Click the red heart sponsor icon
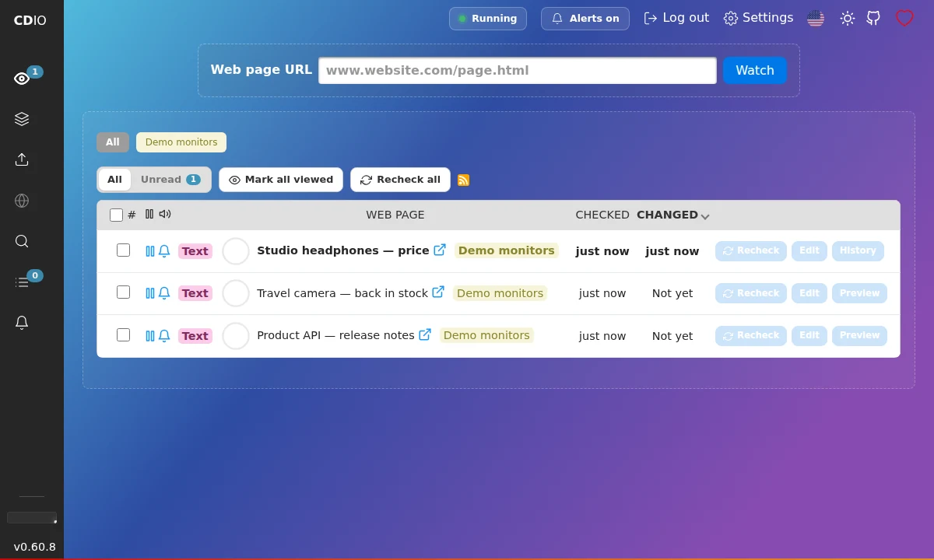 (904, 18)
